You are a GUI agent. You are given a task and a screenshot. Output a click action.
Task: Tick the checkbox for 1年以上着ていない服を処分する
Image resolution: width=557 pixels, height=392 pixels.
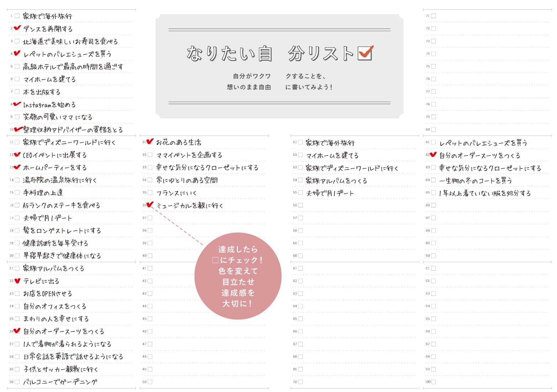coord(434,193)
